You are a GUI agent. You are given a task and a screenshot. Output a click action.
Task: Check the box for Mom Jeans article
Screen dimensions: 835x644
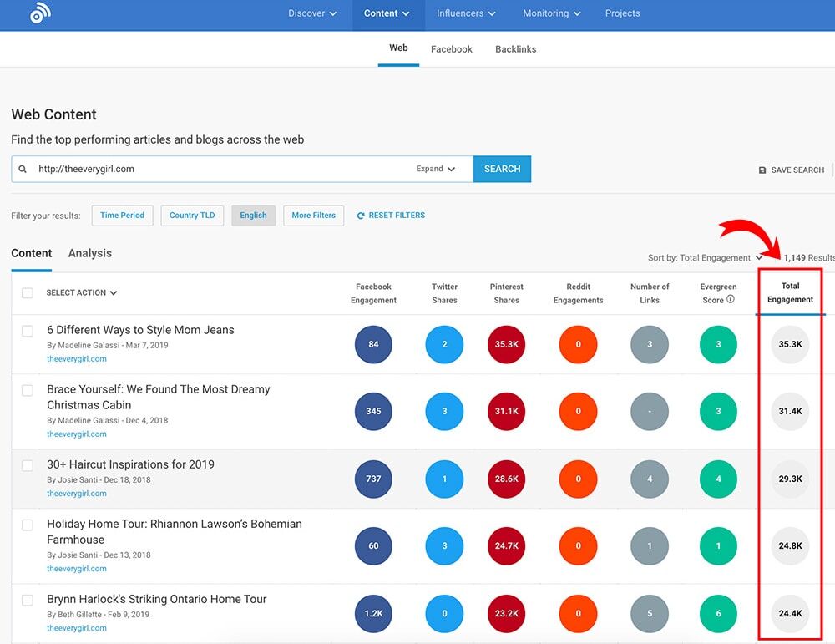(x=28, y=331)
